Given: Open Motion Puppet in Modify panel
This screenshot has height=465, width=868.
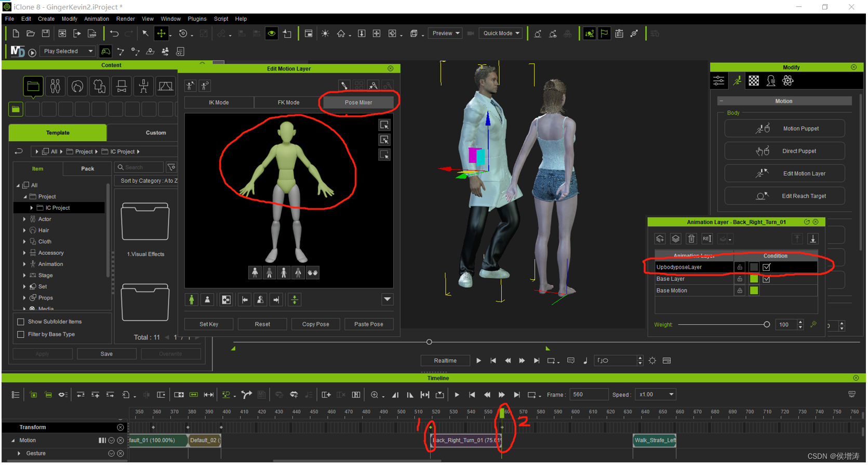Looking at the screenshot, I should (784, 129).
